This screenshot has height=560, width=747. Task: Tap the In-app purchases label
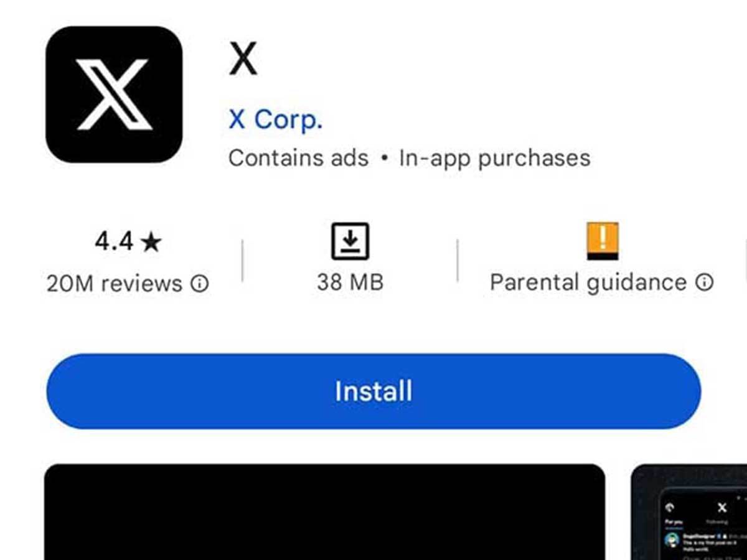coord(495,158)
